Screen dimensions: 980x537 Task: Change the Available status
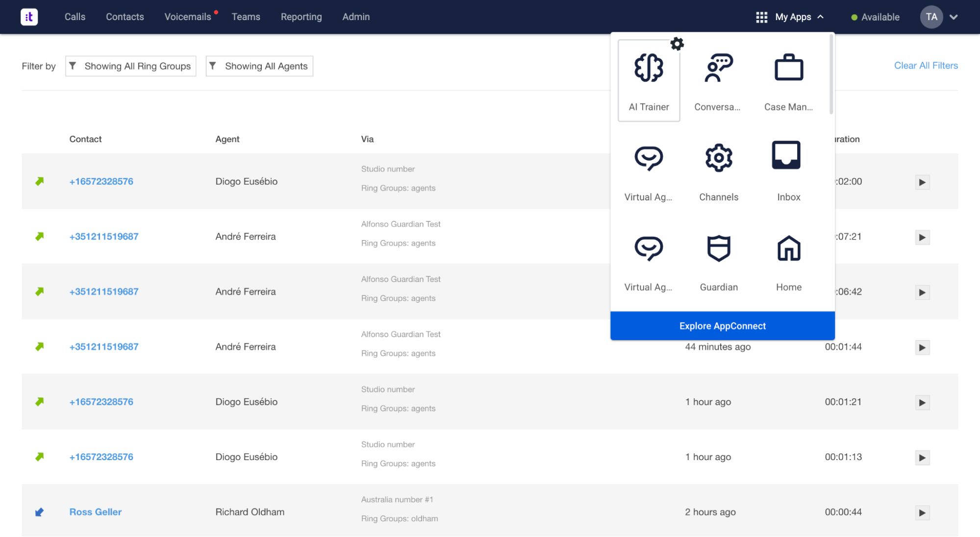pyautogui.click(x=875, y=17)
